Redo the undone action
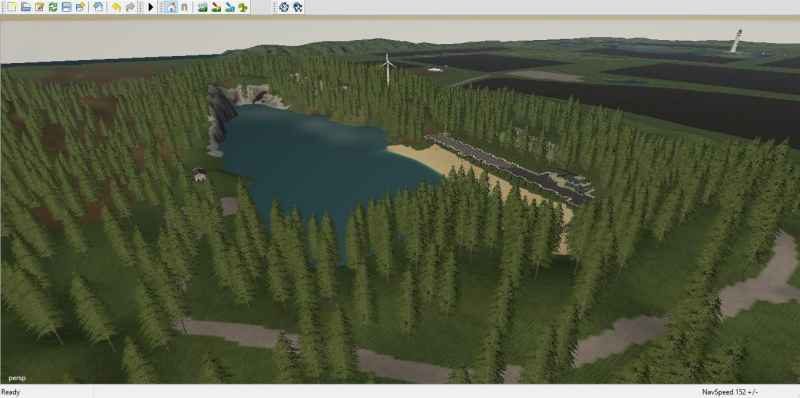 pyautogui.click(x=131, y=7)
